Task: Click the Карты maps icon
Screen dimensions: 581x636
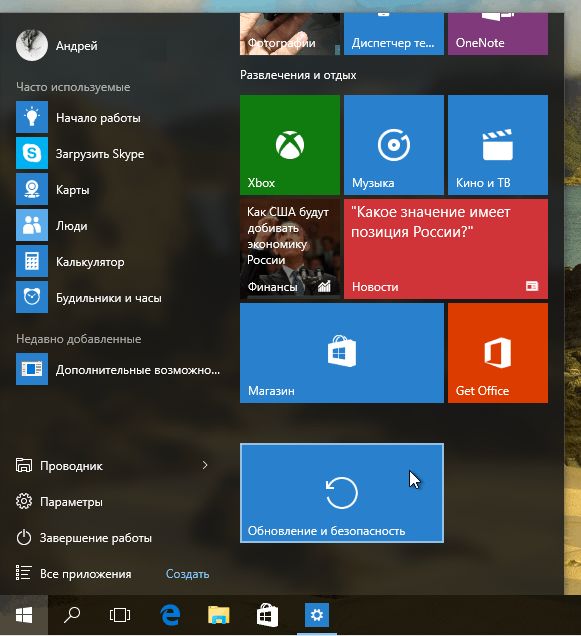Action: click(x=32, y=189)
